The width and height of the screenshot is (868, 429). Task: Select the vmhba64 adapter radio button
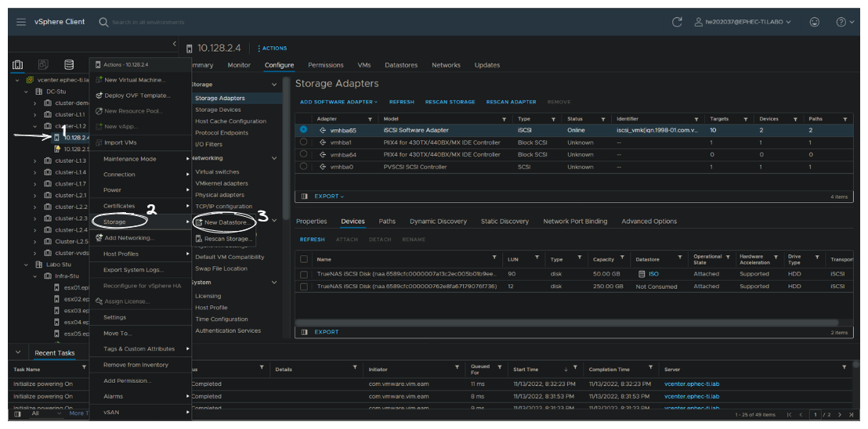(x=303, y=154)
